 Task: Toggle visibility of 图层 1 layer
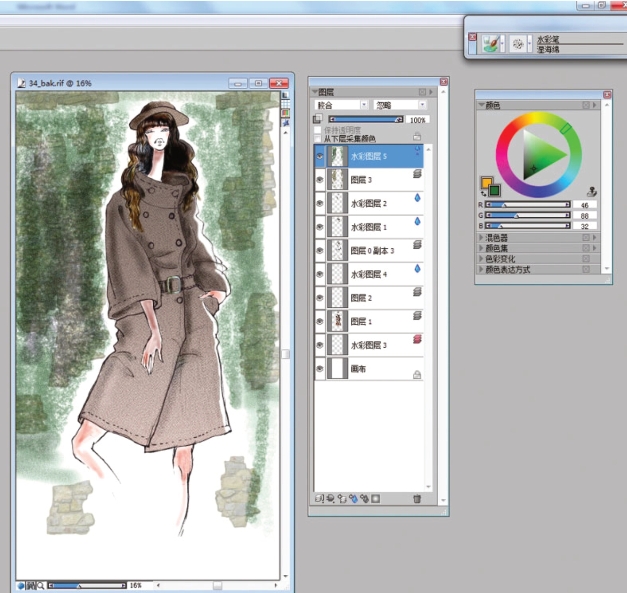click(x=320, y=321)
